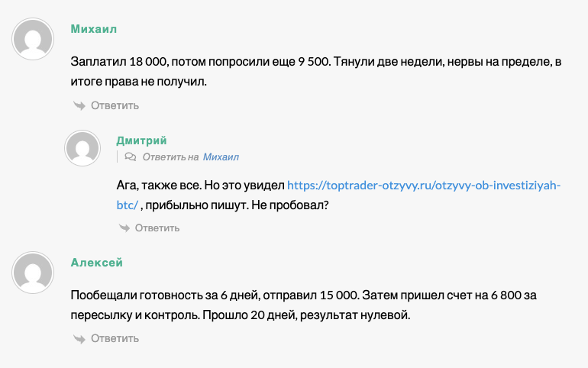Open the toptrader-otzyvy.ru hyperlink

click(x=423, y=186)
